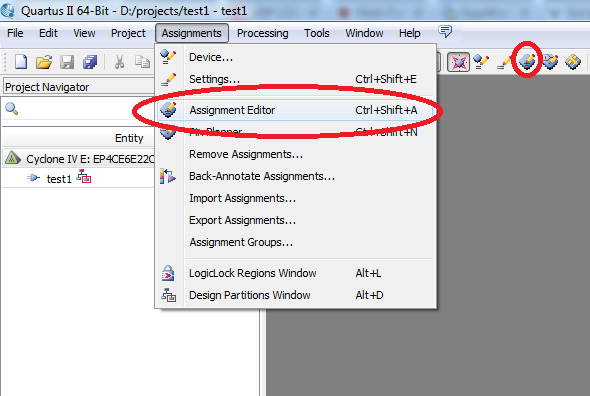Select Back-Annotate Assignments... menu entry

296,176
